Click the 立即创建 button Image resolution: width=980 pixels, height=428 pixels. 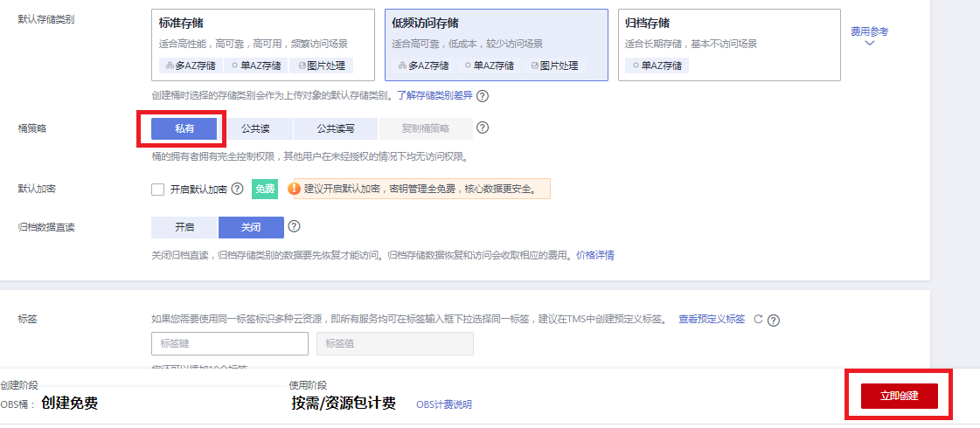pos(900,397)
